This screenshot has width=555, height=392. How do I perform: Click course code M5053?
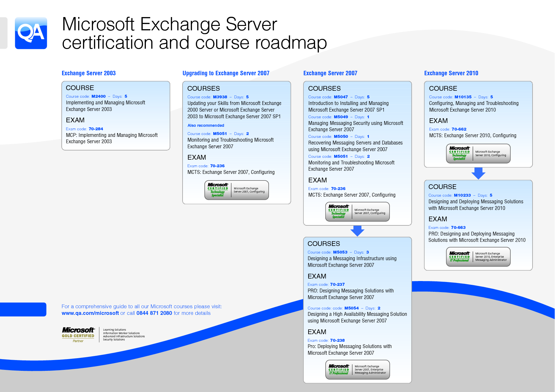340,252
